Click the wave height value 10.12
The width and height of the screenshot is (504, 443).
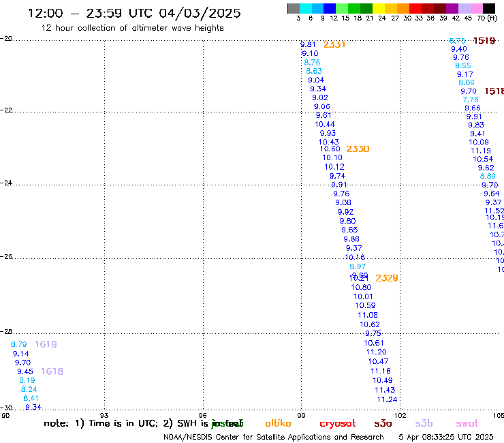pos(334,167)
